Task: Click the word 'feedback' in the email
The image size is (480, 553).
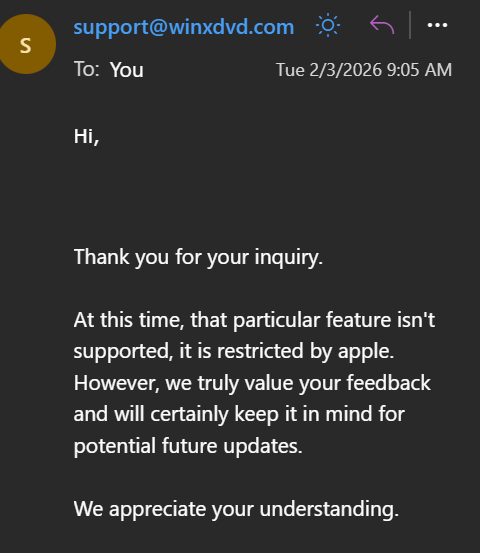Action: [389, 383]
